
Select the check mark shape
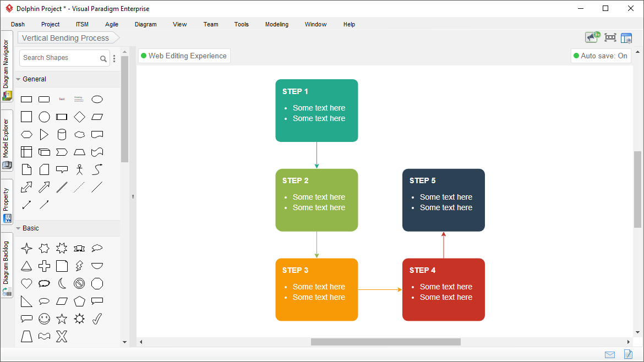click(97, 319)
